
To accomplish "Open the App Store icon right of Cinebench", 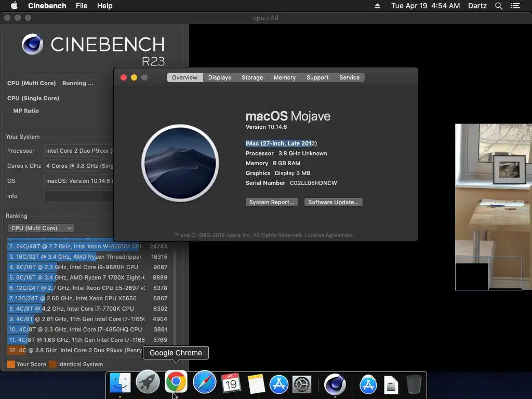I will coord(368,385).
